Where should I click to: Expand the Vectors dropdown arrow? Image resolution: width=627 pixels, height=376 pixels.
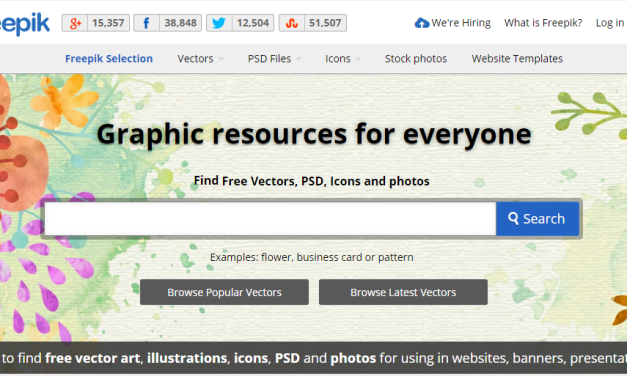click(221, 59)
